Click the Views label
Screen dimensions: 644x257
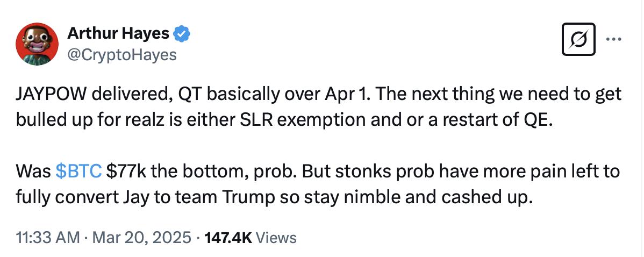coord(276,238)
